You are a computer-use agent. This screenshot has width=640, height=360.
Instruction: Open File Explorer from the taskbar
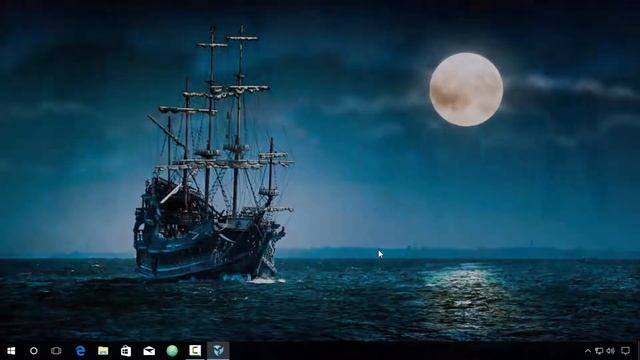click(103, 351)
